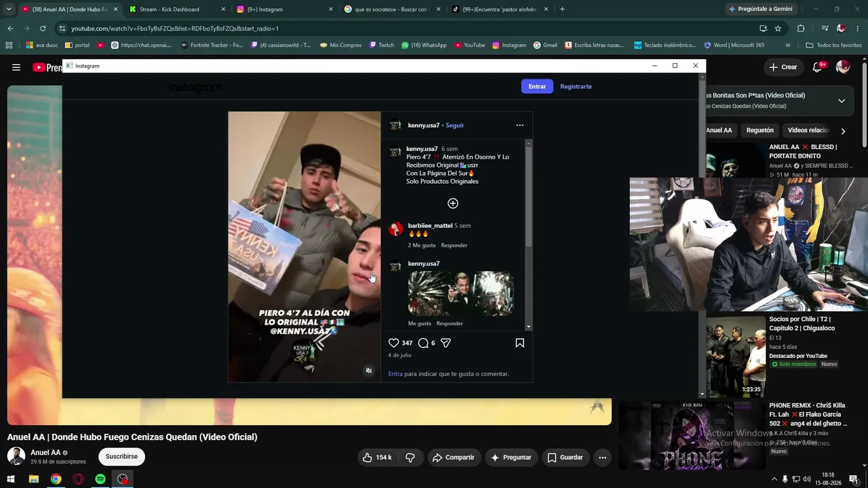Click the taskbar clock showing 18:18
The image size is (868, 488).
coord(828,479)
